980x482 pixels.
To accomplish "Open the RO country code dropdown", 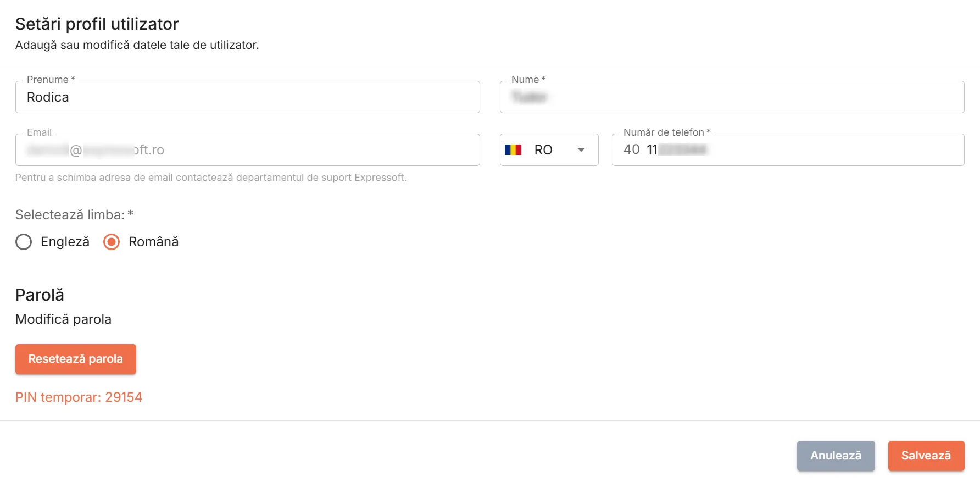I will click(x=549, y=149).
